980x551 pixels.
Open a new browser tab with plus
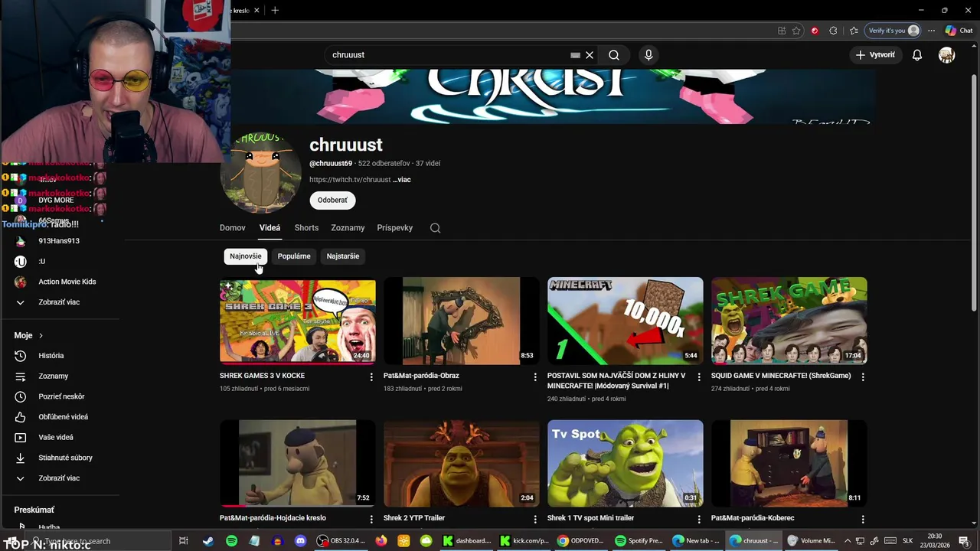275,10
